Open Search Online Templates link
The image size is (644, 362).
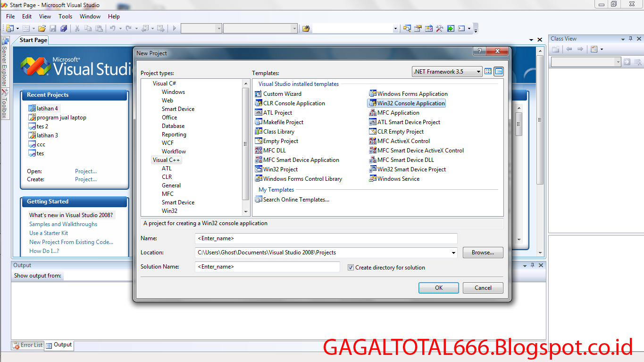[x=296, y=200]
